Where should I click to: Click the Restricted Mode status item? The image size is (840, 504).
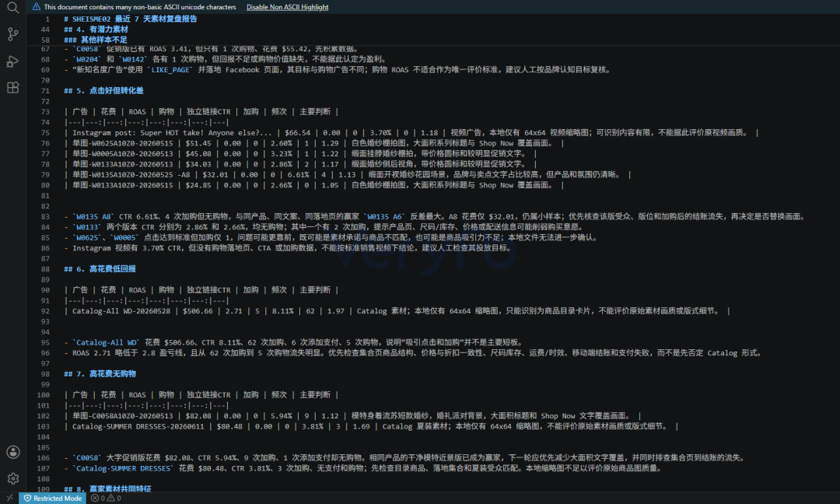(53, 498)
